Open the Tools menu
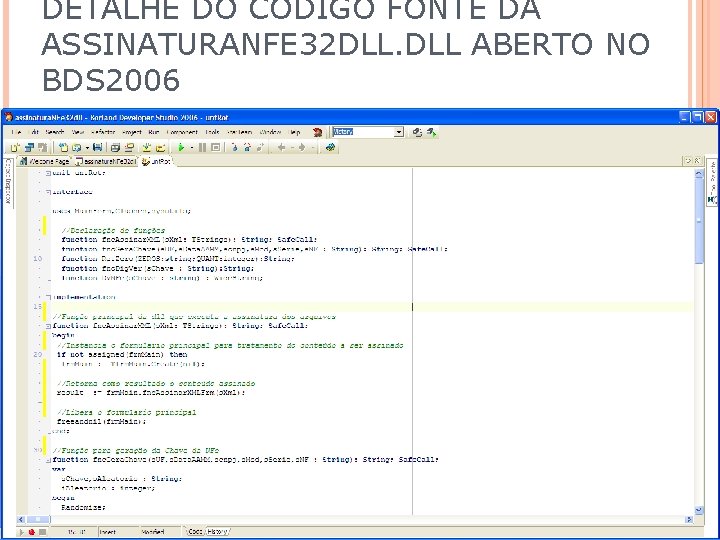Viewport: 720px width, 540px height. coord(212,132)
